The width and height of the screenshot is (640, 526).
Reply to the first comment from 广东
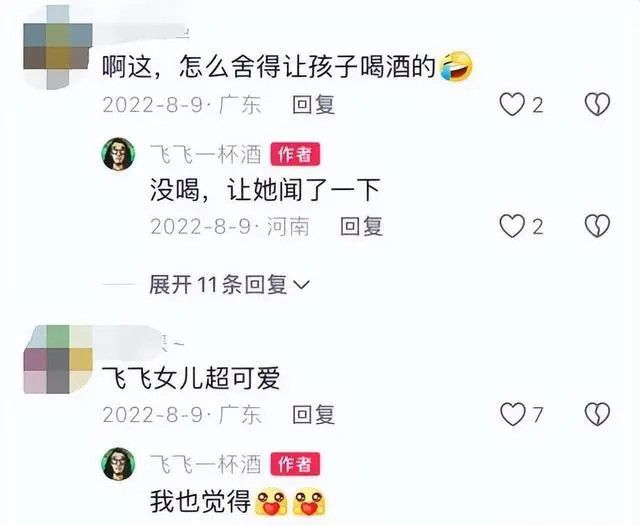[313, 105]
